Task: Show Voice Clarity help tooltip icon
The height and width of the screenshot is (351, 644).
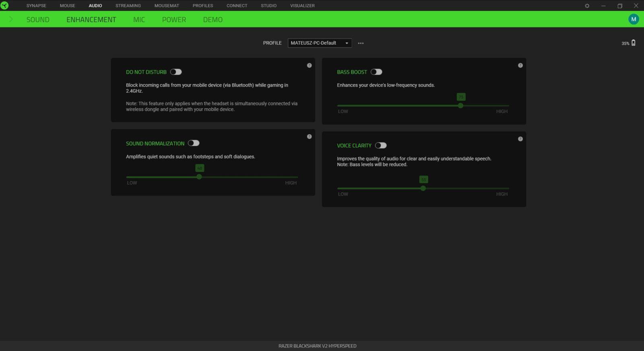Action: tap(520, 139)
